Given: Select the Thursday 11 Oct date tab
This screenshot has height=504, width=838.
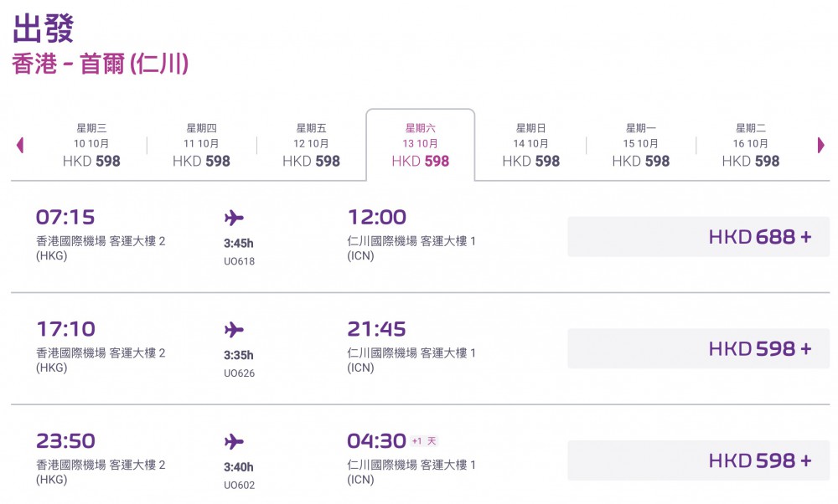Looking at the screenshot, I should pyautogui.click(x=201, y=145).
